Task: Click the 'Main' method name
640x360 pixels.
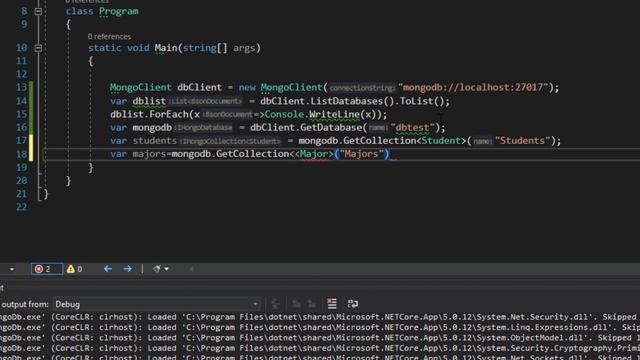Action: pos(166,48)
